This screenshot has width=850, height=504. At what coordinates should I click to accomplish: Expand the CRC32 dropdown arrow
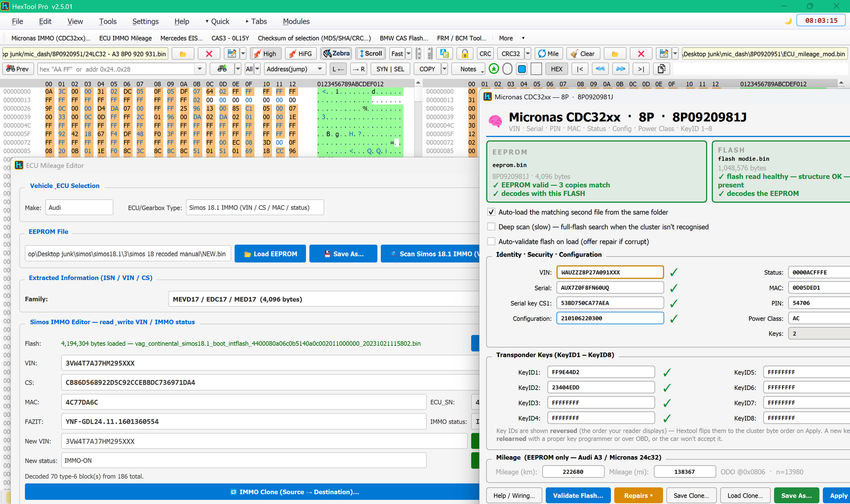coord(528,54)
